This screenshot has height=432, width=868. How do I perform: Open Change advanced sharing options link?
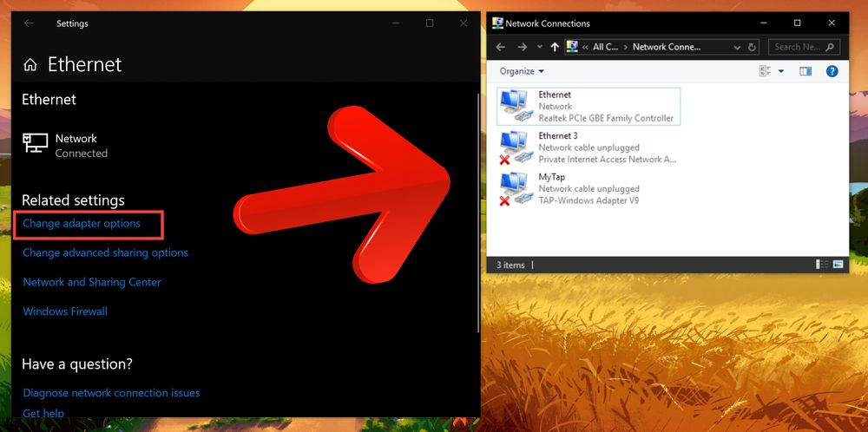click(x=105, y=252)
